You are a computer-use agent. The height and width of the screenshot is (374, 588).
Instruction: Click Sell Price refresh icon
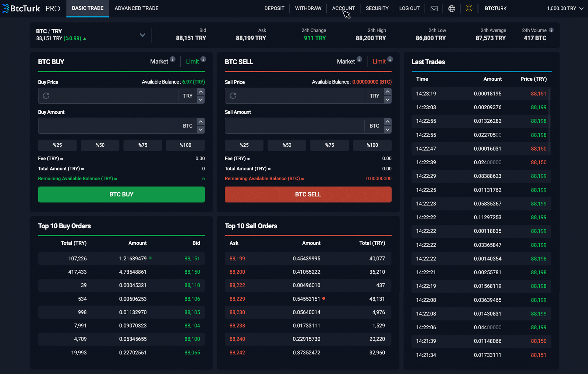tap(233, 96)
